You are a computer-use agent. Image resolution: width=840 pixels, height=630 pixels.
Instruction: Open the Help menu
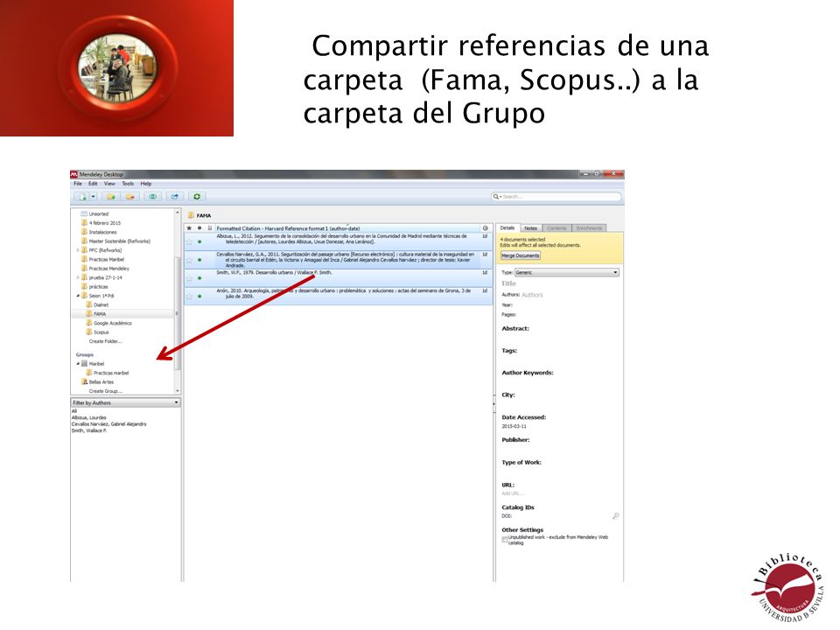(x=146, y=184)
